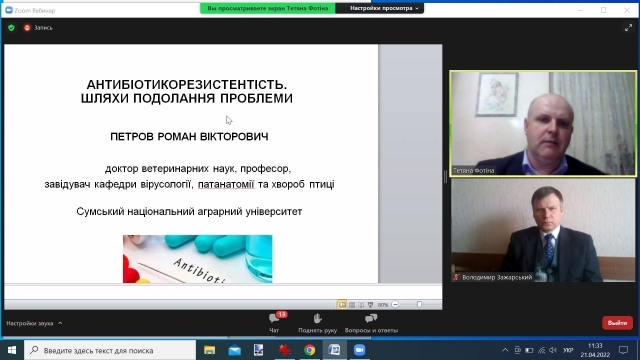Viewport: 640px width, 360px height.
Task: Click muted microphone icon beside Володимир Захарський
Action: coord(456,277)
